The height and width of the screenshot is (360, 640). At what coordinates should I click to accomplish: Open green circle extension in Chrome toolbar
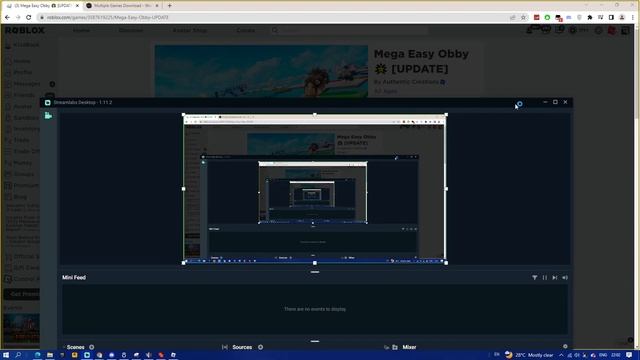click(x=547, y=18)
